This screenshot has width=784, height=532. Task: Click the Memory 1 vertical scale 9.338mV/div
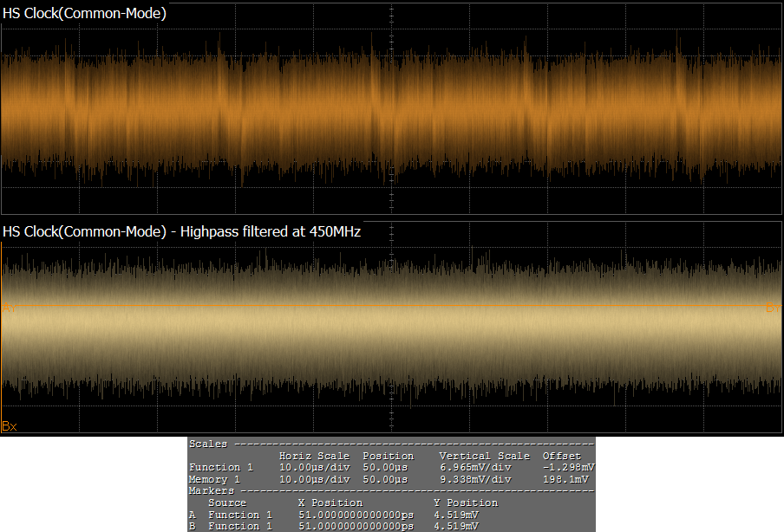[x=475, y=478]
